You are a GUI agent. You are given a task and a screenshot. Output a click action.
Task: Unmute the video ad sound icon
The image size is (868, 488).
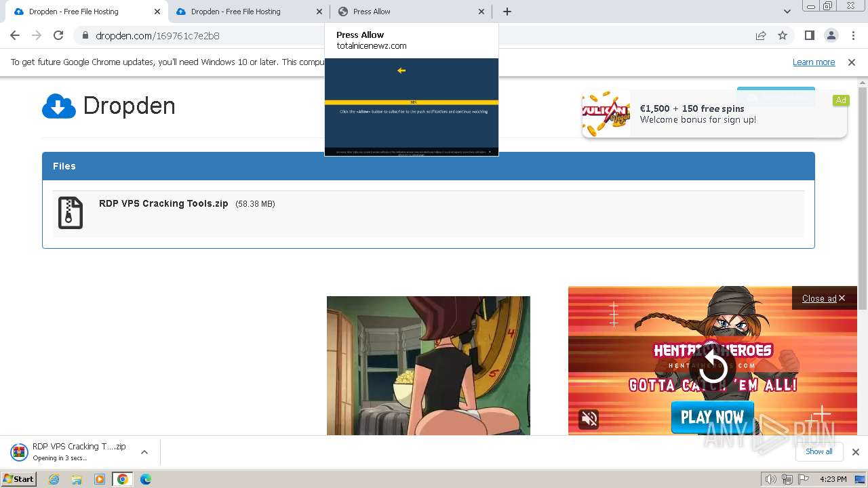[589, 419]
